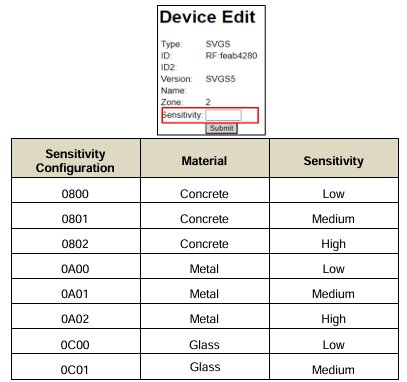
Task: Select the 0A00 configuration cell
Action: tap(76, 266)
